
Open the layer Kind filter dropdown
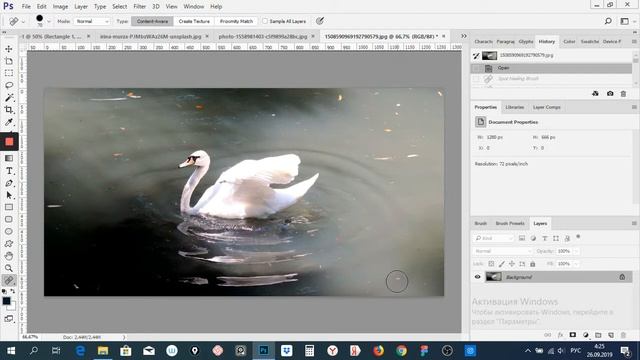(493, 238)
